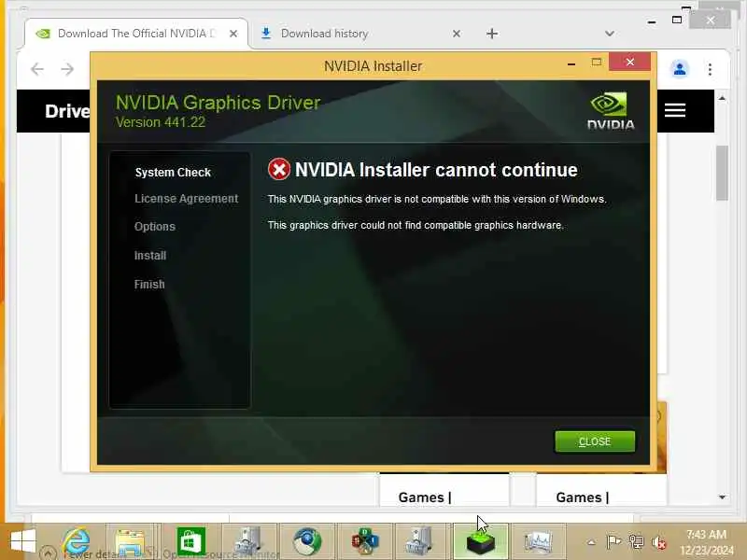Click the page scrollbar up arrow

722,99
